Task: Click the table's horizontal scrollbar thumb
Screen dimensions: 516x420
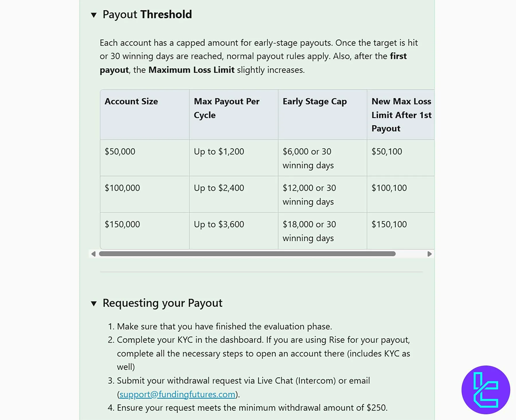Action: (x=247, y=254)
